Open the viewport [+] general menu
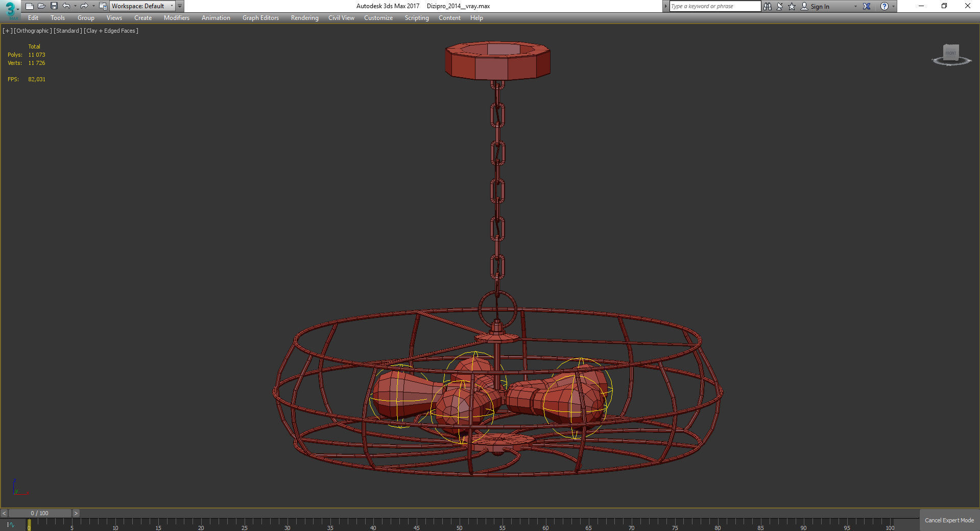This screenshot has height=531, width=980. click(7, 31)
